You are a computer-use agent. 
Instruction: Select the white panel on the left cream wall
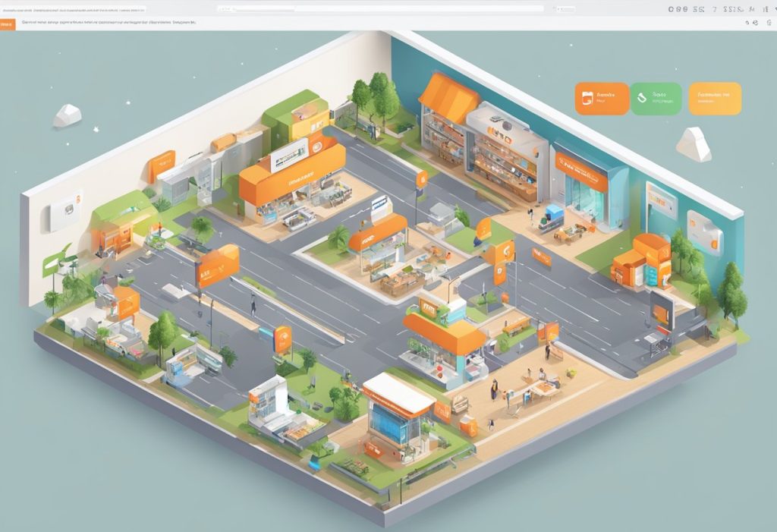click(x=65, y=212)
